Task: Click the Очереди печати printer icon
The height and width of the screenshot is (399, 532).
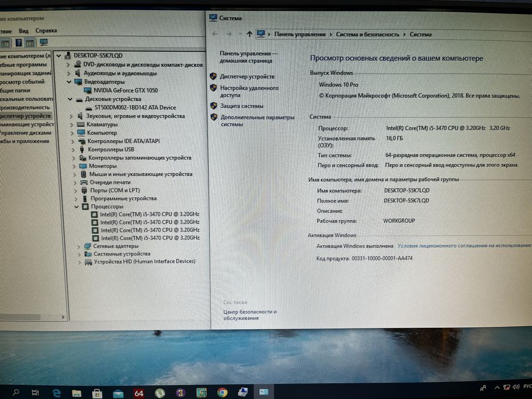Action: pyautogui.click(x=84, y=182)
